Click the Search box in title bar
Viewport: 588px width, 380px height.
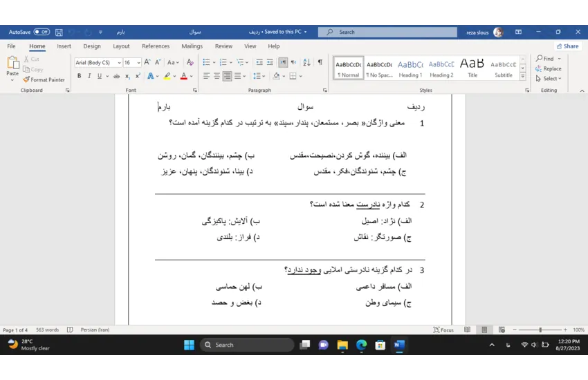(387, 32)
